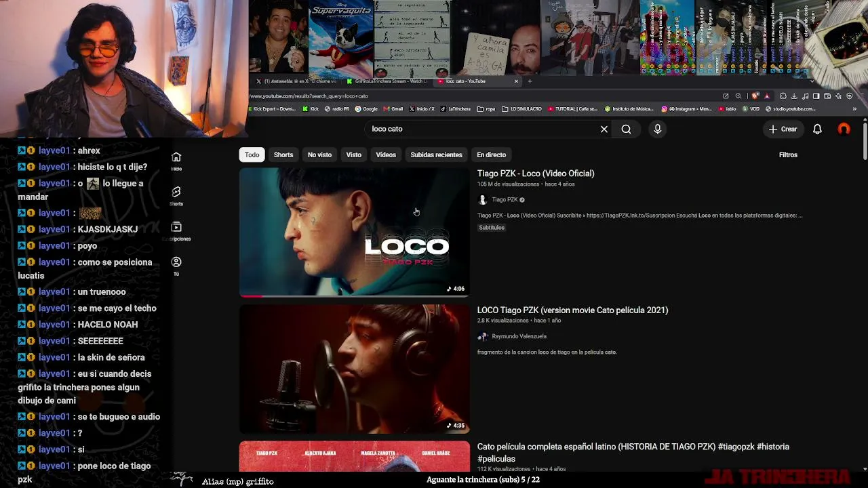This screenshot has width=868, height=488.
Task: Open the ropa bookmarks folder
Action: point(486,108)
